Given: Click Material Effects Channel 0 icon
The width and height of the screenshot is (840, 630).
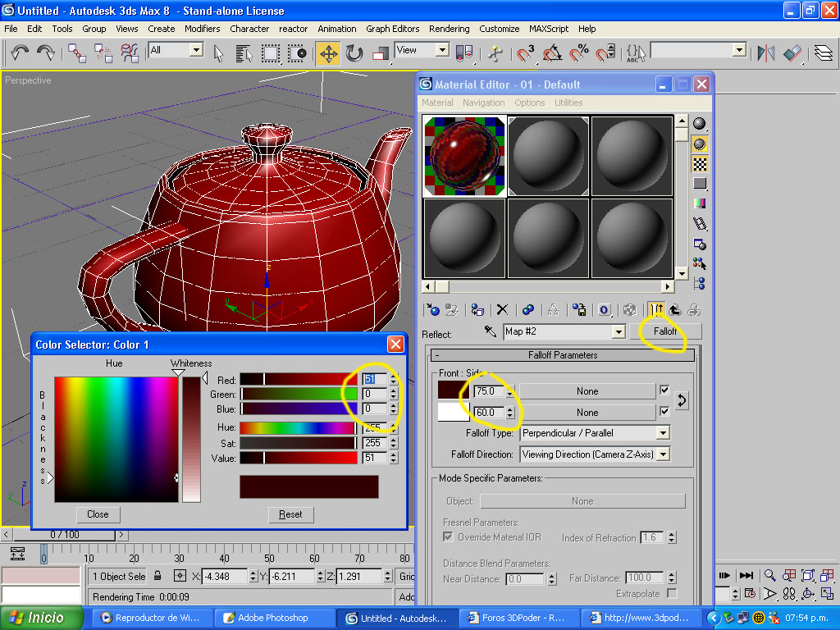Looking at the screenshot, I should click(605, 309).
